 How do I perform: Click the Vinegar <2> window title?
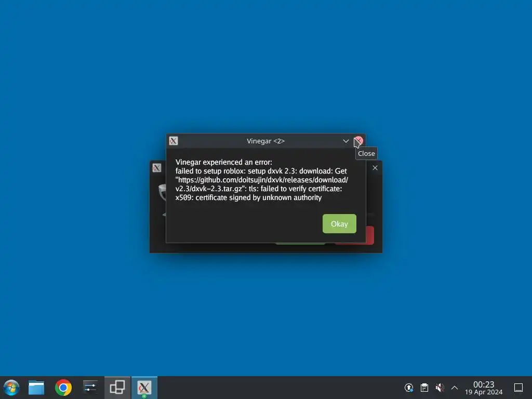[x=265, y=141]
